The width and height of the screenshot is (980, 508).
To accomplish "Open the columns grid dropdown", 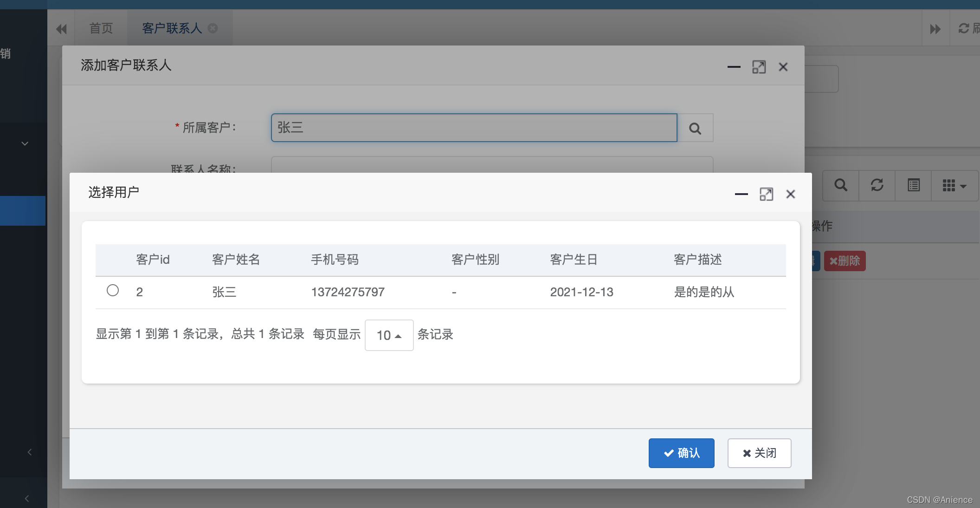I will (954, 185).
